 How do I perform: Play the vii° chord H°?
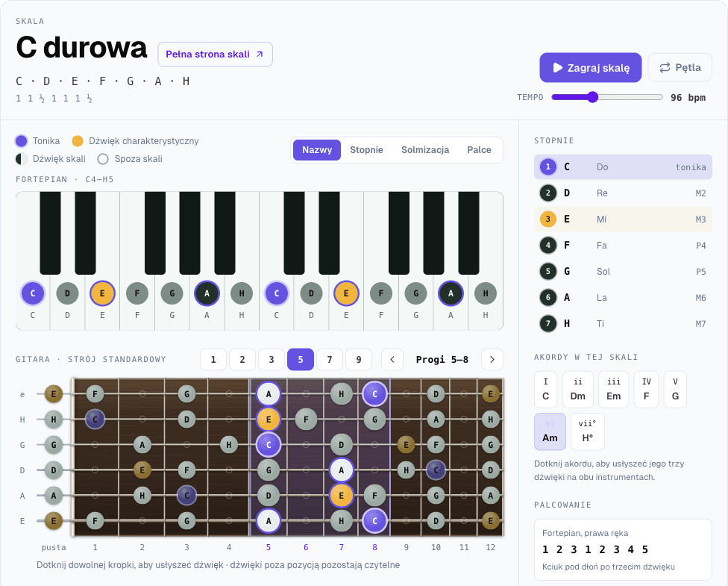coord(588,431)
